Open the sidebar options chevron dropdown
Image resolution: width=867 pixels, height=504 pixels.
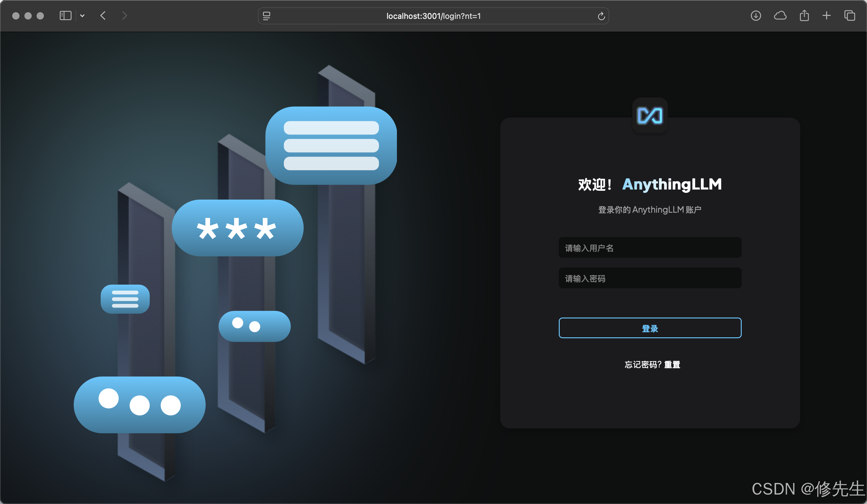[x=82, y=16]
